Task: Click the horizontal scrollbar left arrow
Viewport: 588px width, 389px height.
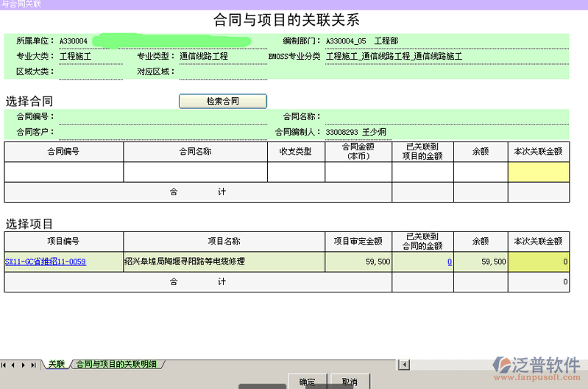Action: click(x=403, y=364)
